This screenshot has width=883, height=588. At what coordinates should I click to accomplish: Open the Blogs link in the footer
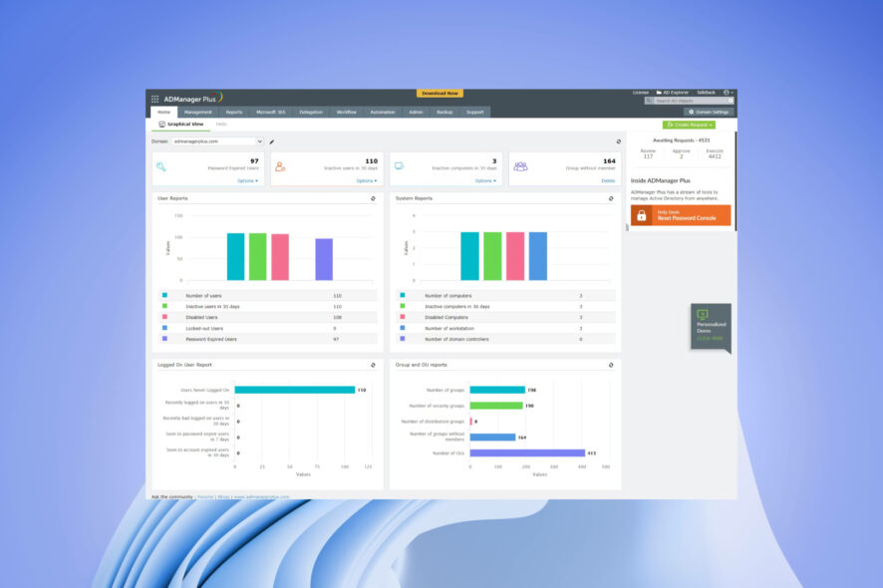(x=223, y=496)
